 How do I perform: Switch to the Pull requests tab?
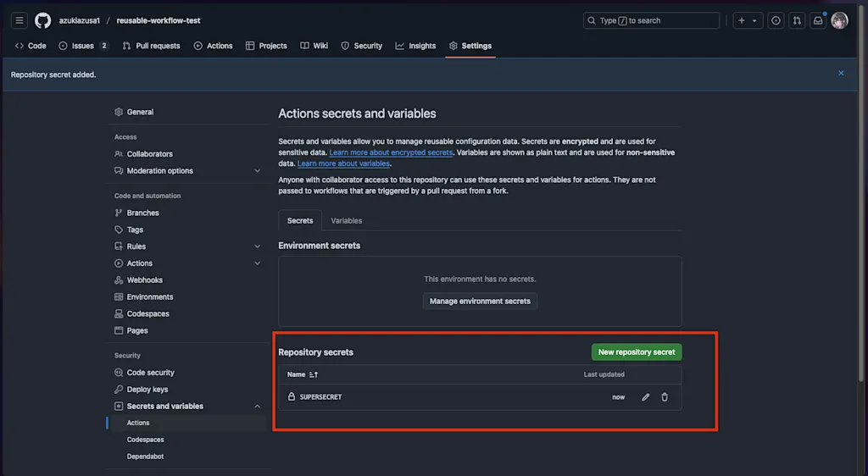[151, 46]
